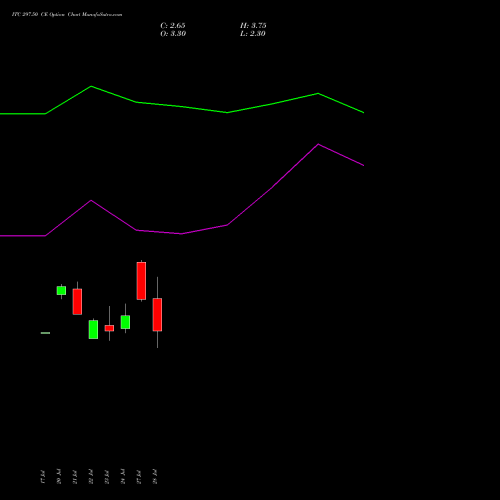500x500 pixels.
Task: Click the tall red candle for 27 Jul
Action: [x=141, y=281]
